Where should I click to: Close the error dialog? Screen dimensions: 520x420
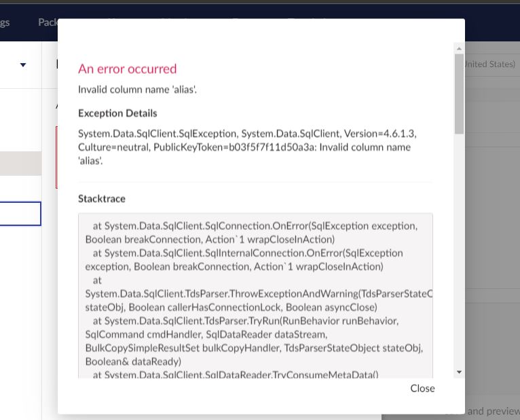(422, 388)
